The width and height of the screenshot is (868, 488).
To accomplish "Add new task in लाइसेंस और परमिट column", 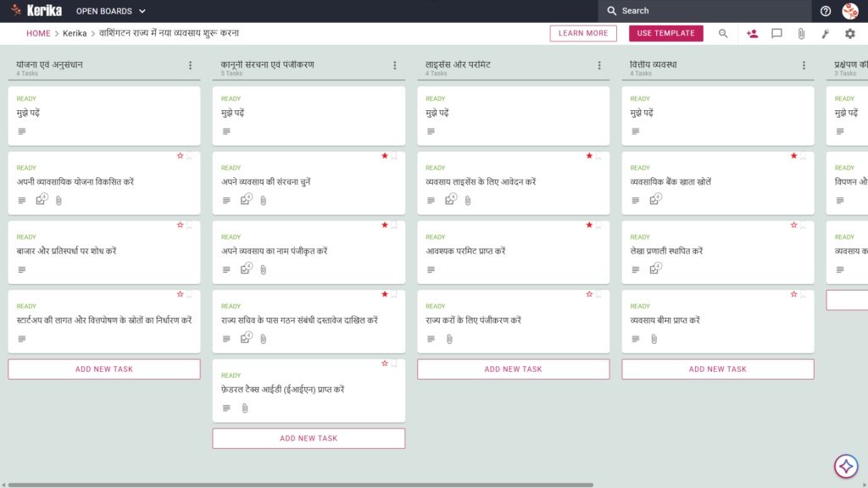I will [513, 369].
